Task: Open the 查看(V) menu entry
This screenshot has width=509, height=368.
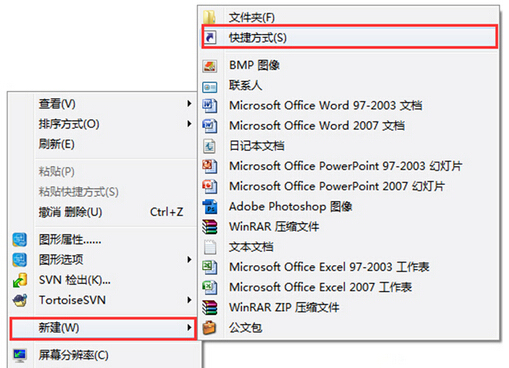Action: coord(103,104)
